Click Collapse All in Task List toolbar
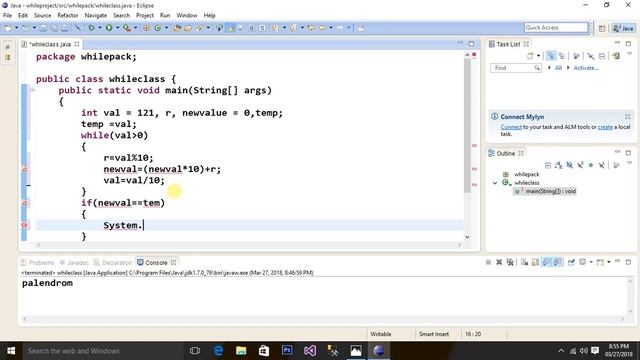This screenshot has width=640, height=360. (602, 56)
